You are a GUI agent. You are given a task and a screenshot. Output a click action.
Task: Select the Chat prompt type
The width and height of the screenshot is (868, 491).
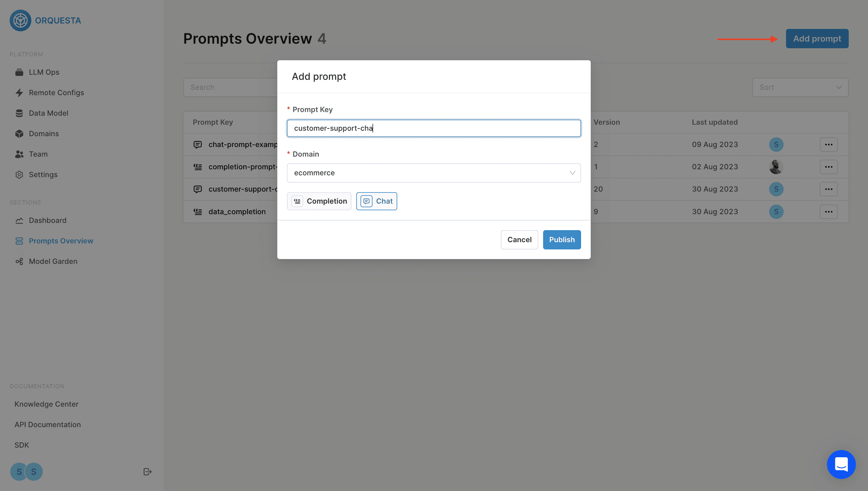[x=376, y=201]
